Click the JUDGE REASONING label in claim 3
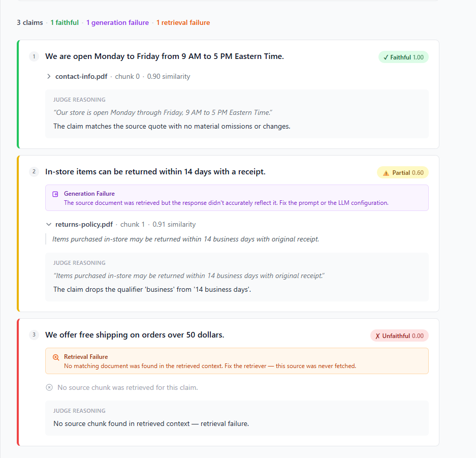The width and height of the screenshot is (476, 458). (80, 411)
